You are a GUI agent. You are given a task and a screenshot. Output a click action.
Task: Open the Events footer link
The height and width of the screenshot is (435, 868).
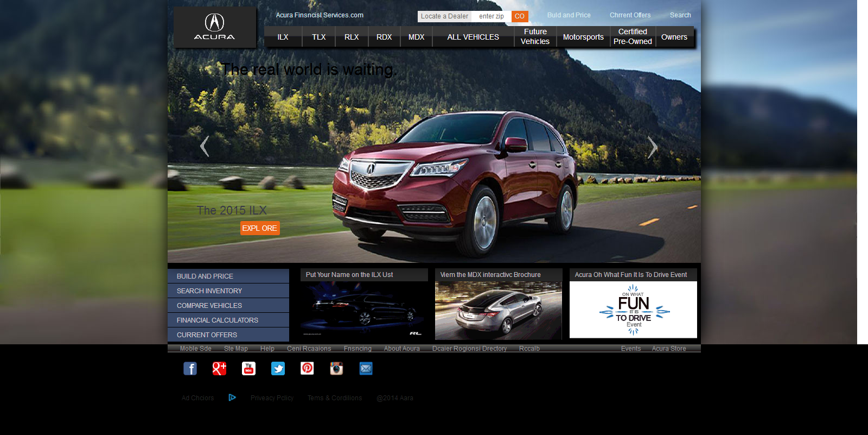pyautogui.click(x=631, y=349)
